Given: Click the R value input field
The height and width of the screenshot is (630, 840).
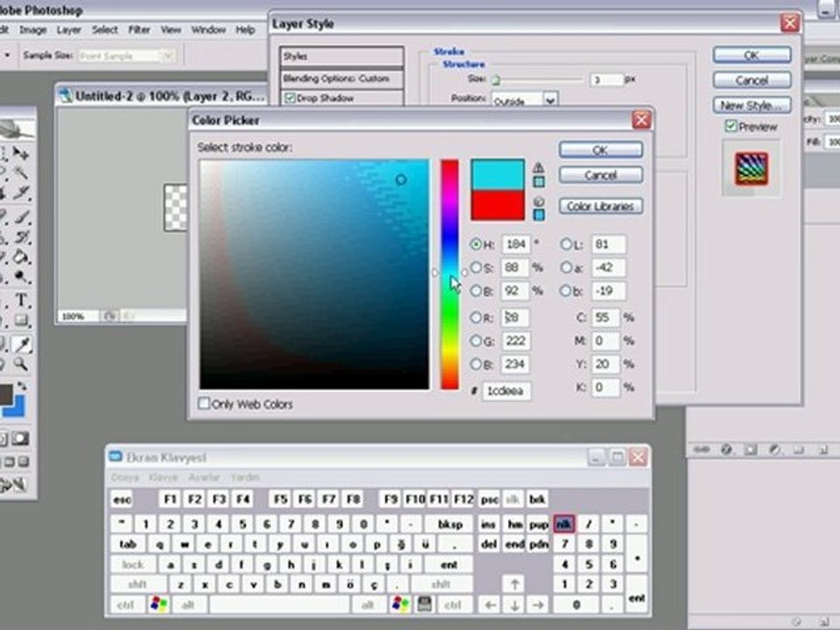Looking at the screenshot, I should pyautogui.click(x=514, y=317).
